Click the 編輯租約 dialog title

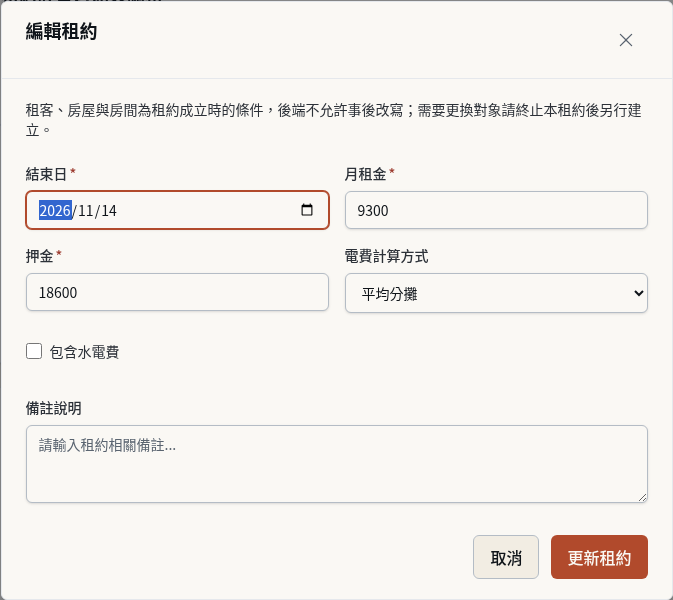61,31
